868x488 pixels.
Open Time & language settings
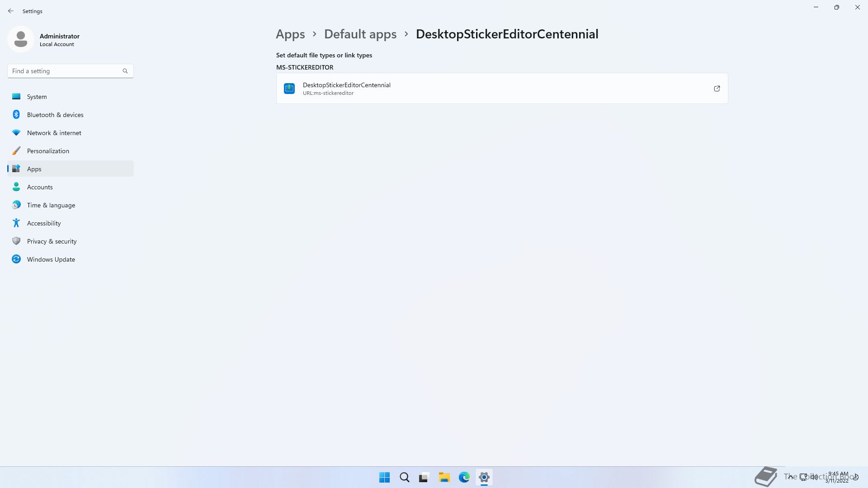click(71, 205)
